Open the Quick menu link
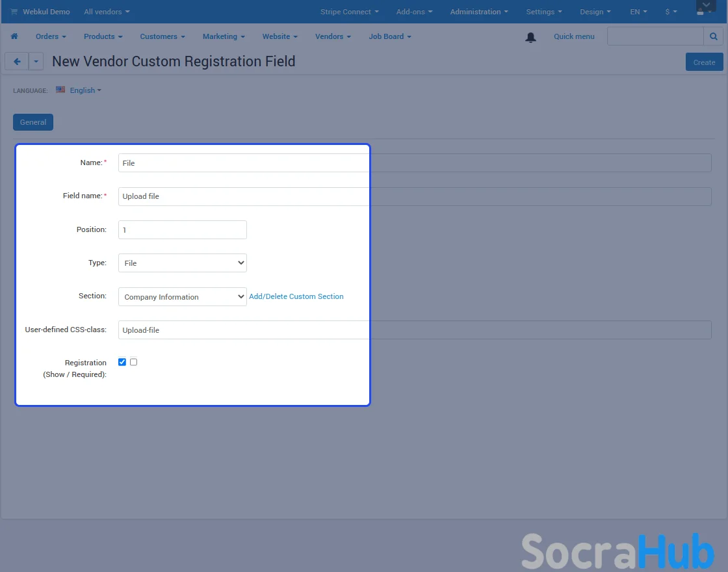 click(x=574, y=36)
